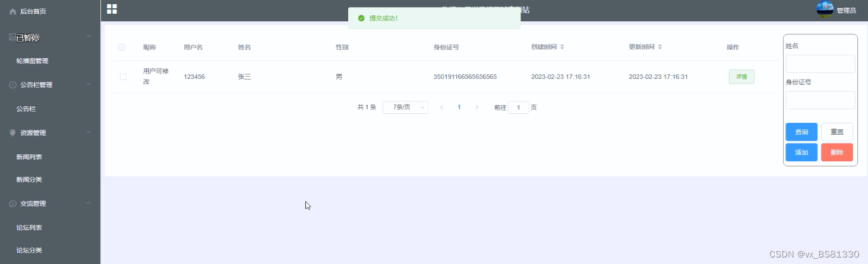
Task: Click the 身份证号 column header
Action: (x=446, y=47)
